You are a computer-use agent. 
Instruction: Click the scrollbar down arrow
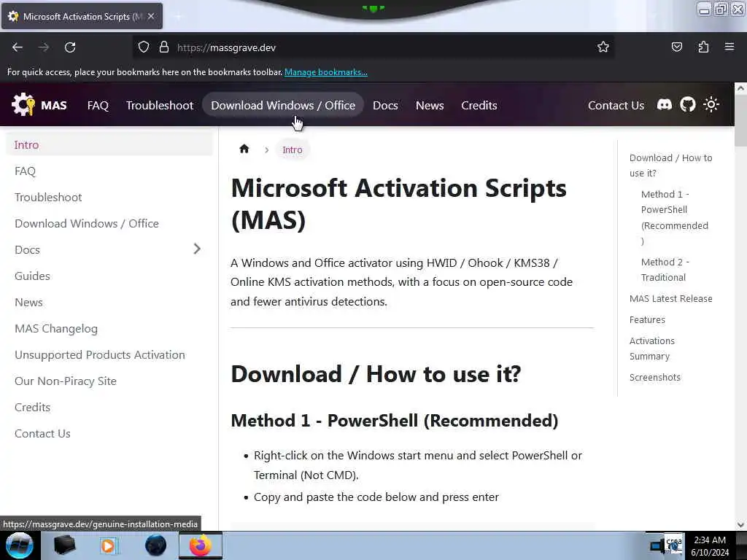pyautogui.click(x=740, y=525)
